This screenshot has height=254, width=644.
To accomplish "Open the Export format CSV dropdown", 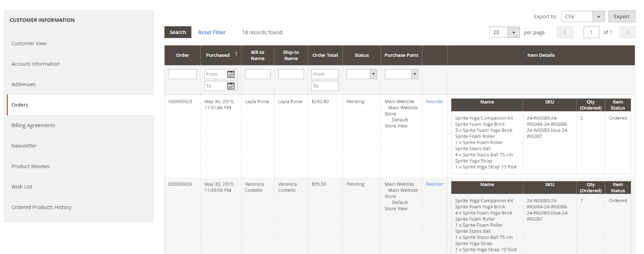I will (x=583, y=16).
